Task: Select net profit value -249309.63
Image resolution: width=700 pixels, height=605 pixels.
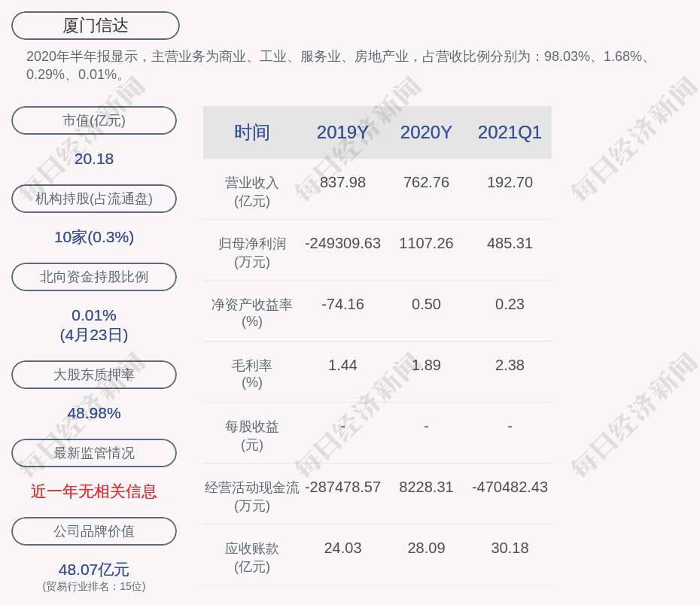Action: click(343, 244)
